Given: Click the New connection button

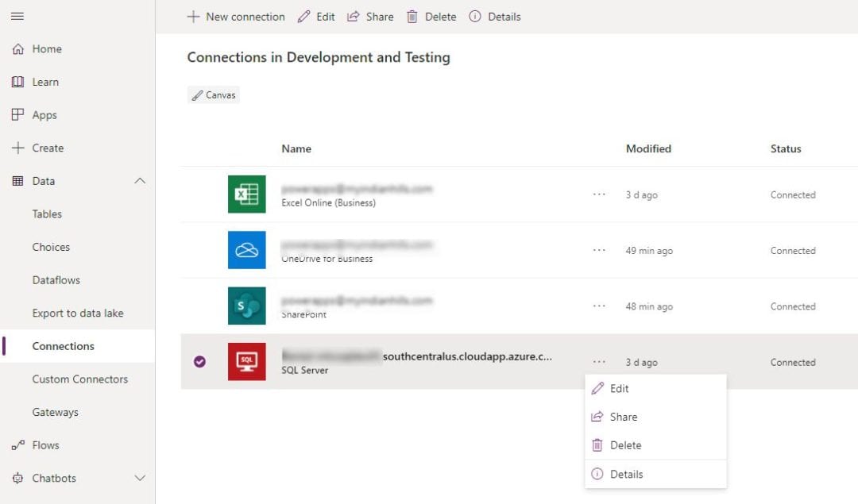Looking at the screenshot, I should coord(236,16).
